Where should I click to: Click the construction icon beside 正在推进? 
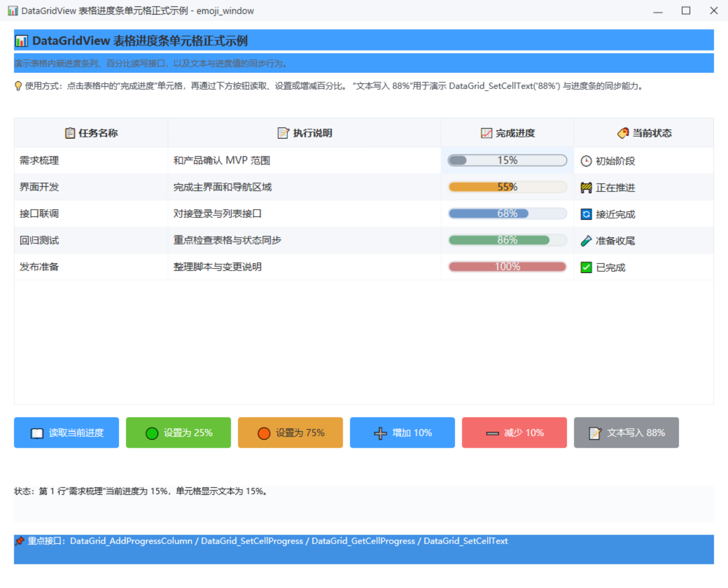pyautogui.click(x=586, y=188)
